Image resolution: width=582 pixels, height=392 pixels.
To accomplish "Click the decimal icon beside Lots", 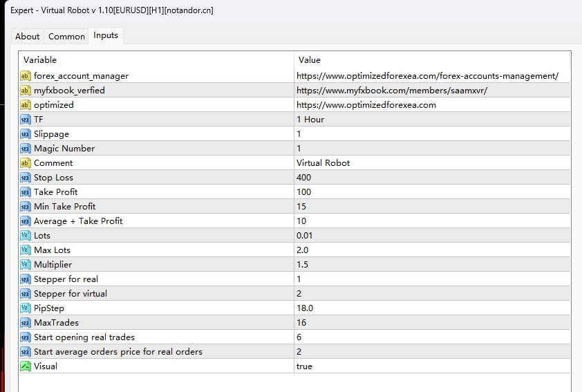I will (x=25, y=236).
